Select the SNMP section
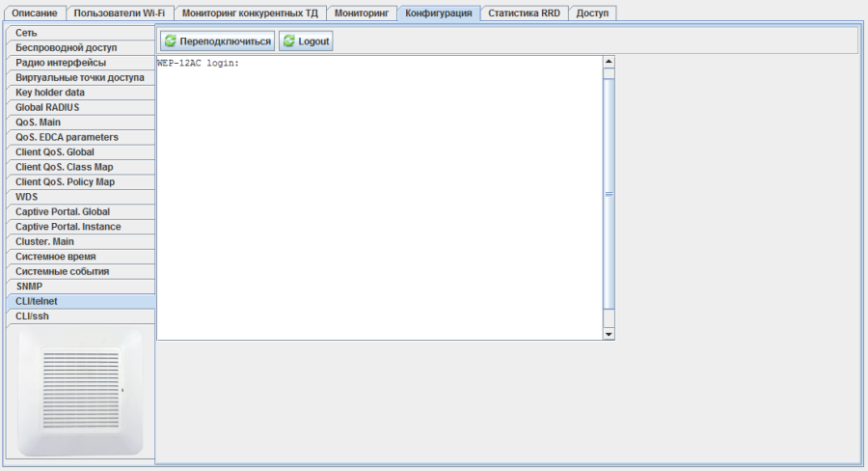 pyautogui.click(x=81, y=287)
